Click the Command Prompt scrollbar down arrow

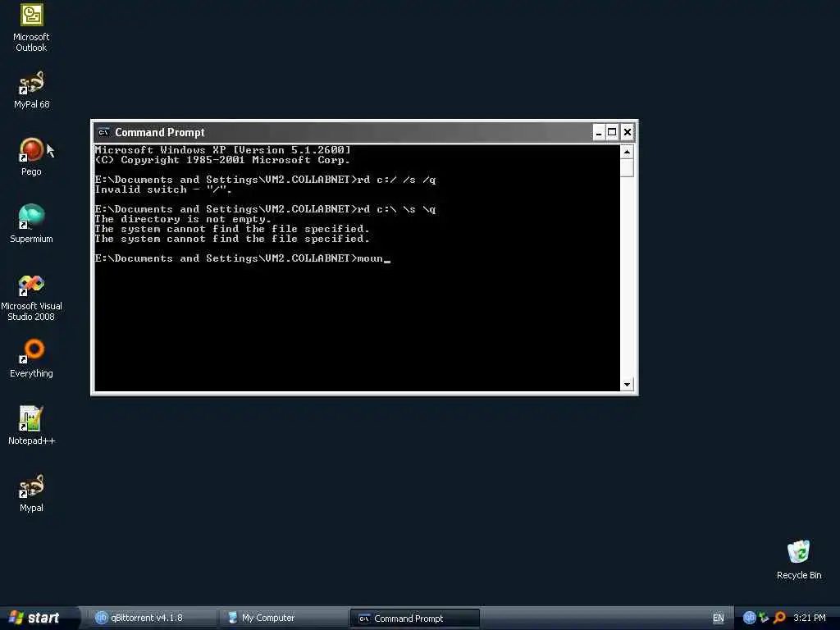pyautogui.click(x=627, y=384)
